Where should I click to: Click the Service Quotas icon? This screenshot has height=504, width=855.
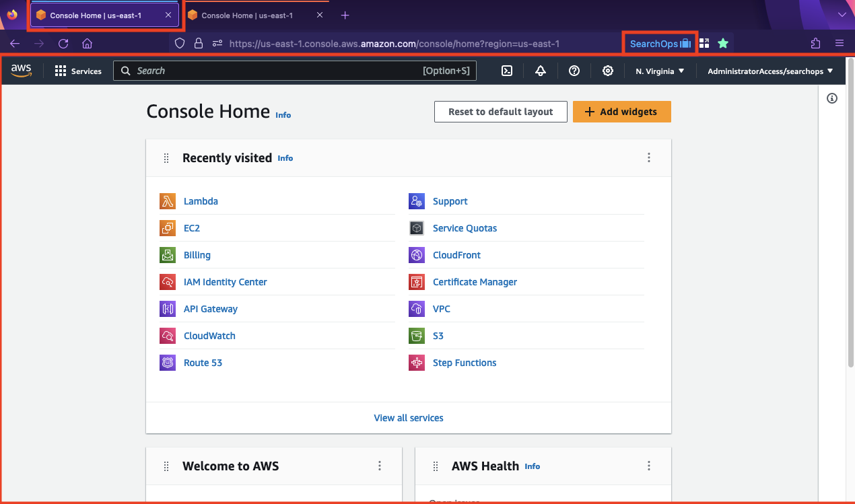point(417,228)
